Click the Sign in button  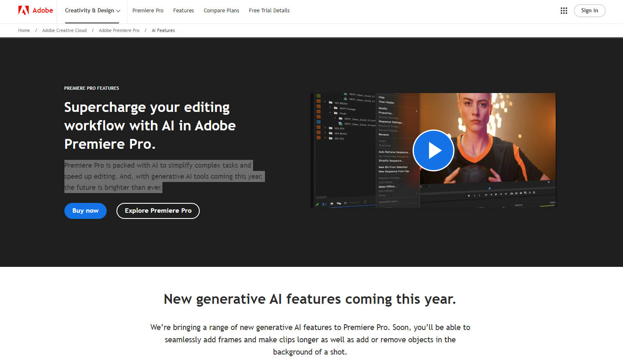589,11
